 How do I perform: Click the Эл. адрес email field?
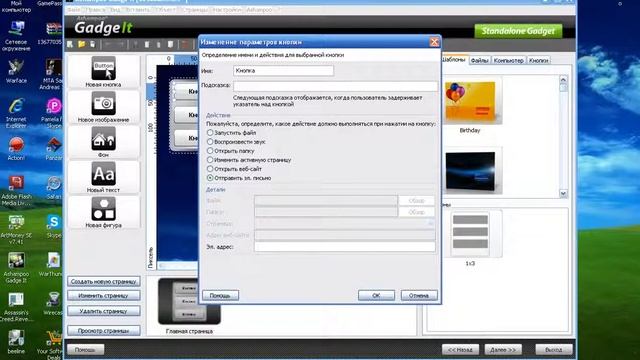click(x=345, y=247)
